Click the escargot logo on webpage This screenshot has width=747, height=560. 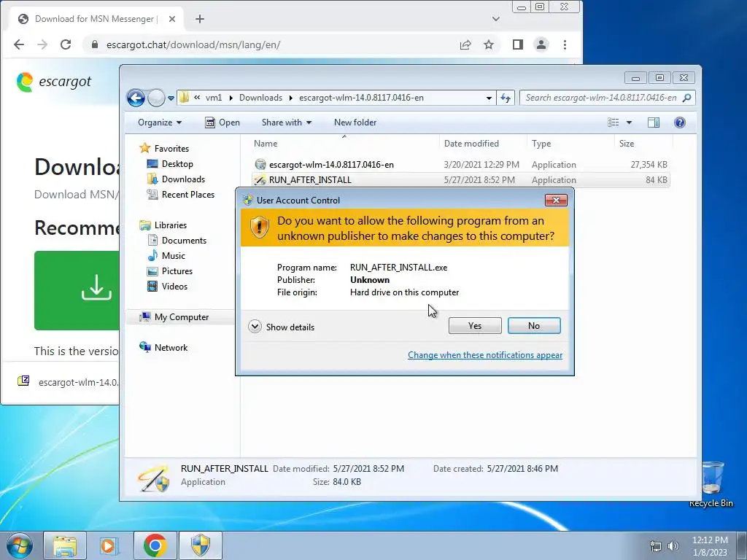(53, 82)
